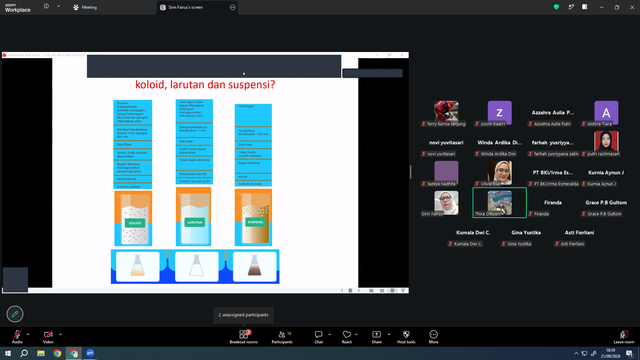Open Breakout rooms panel
640x360 pixels.
[244, 337]
